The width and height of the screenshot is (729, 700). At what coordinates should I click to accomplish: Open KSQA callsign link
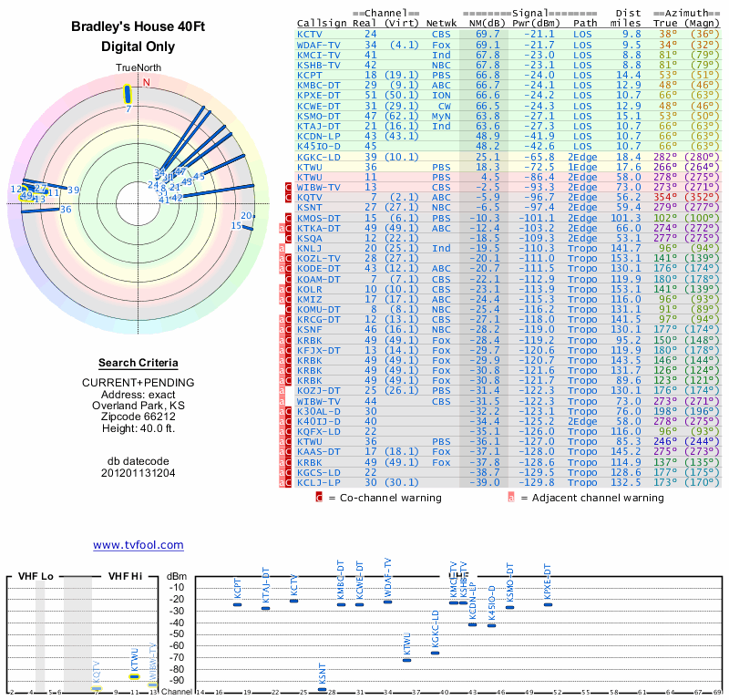point(310,239)
